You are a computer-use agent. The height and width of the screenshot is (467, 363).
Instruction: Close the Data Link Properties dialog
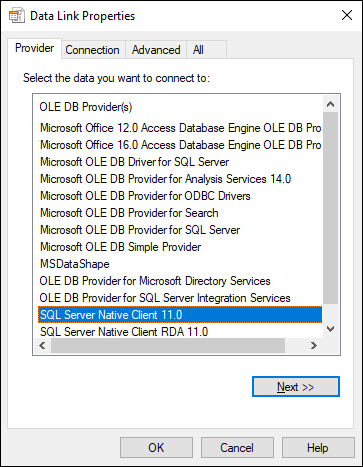347,15
